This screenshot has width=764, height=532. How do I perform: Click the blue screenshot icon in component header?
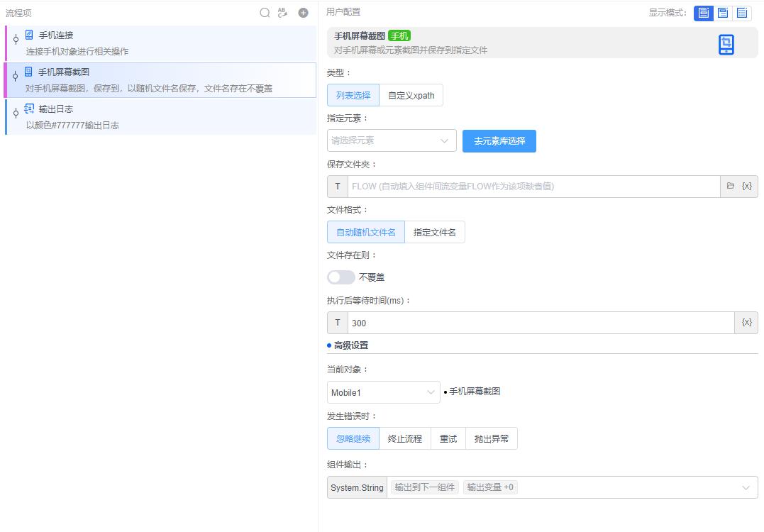(x=726, y=43)
